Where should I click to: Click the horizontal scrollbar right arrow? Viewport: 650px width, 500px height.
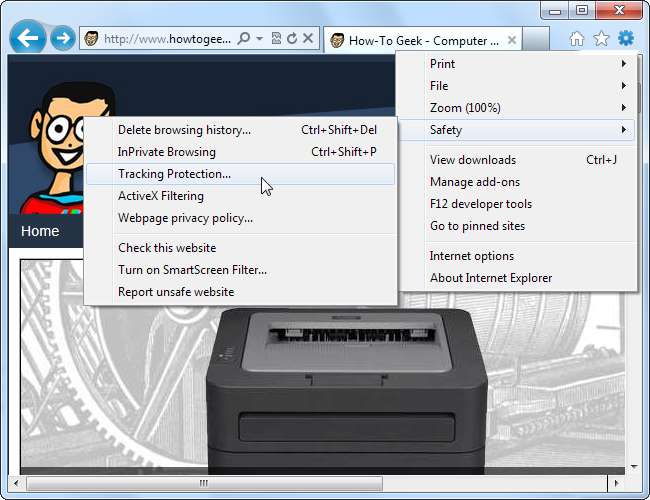point(617,483)
